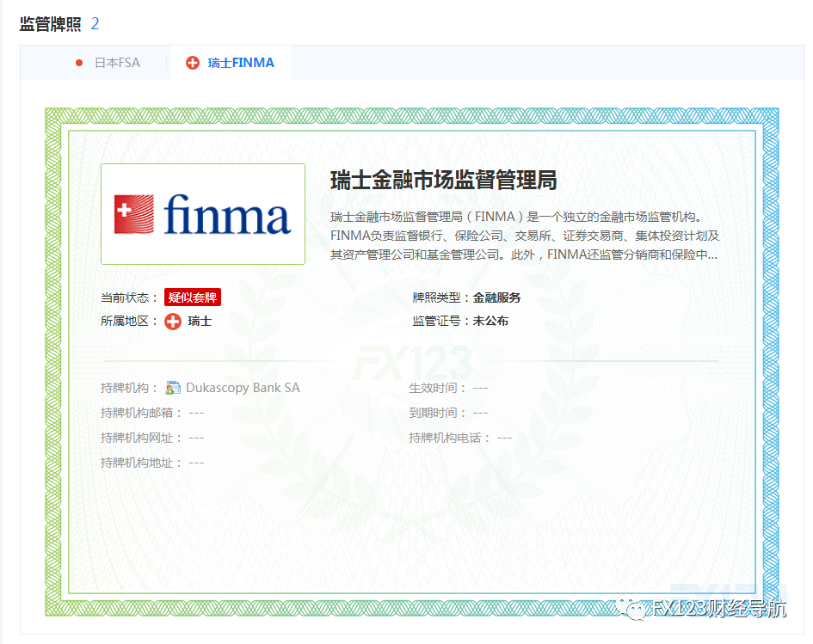The width and height of the screenshot is (813, 644).
Task: Click the 持牌机构邮箱 field label
Action: (x=141, y=413)
